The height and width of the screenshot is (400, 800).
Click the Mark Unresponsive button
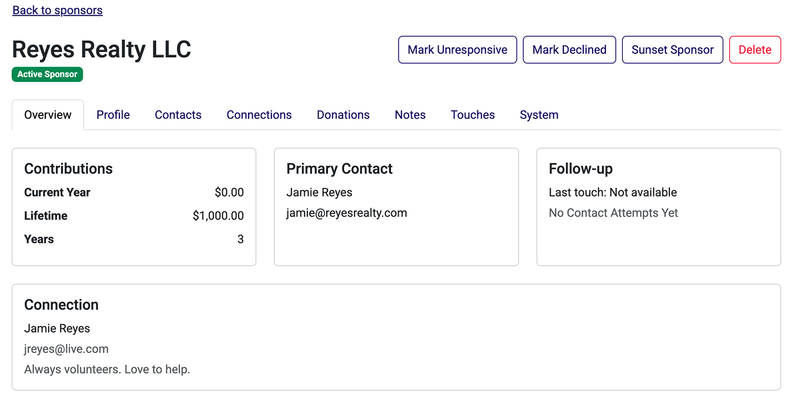click(457, 49)
